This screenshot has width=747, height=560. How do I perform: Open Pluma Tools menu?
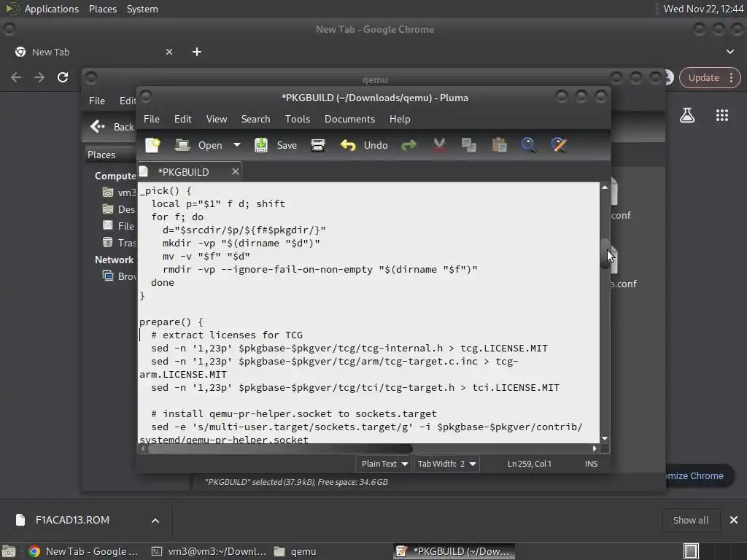tap(298, 119)
